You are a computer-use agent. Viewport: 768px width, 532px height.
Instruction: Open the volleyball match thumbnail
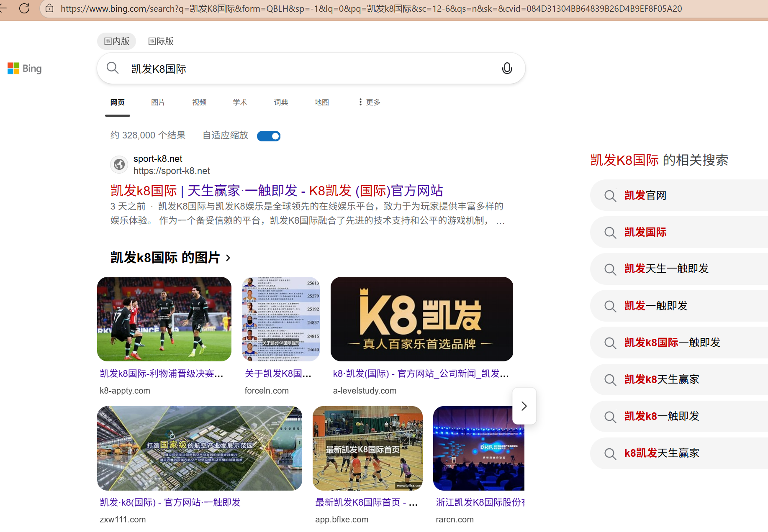click(x=367, y=448)
